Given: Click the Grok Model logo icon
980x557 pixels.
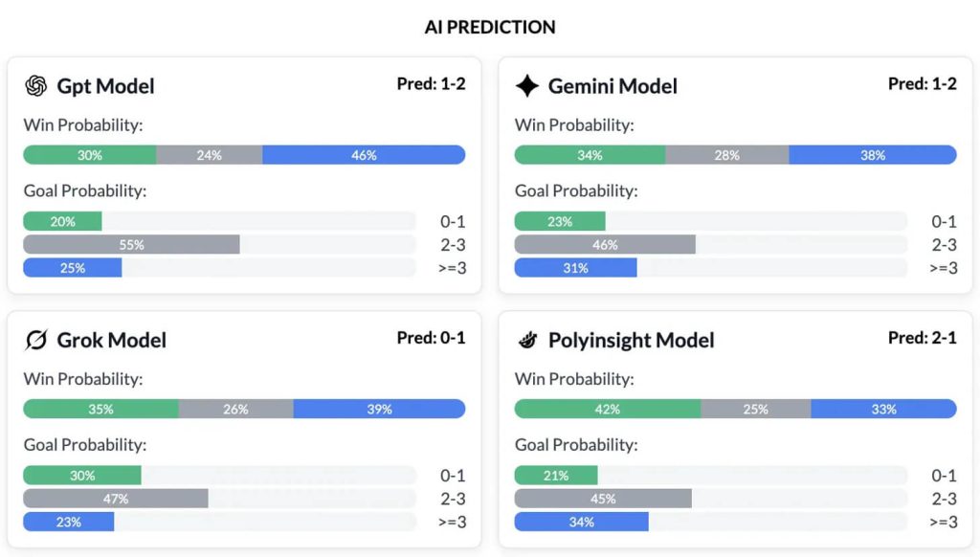Looking at the screenshot, I should point(35,340).
